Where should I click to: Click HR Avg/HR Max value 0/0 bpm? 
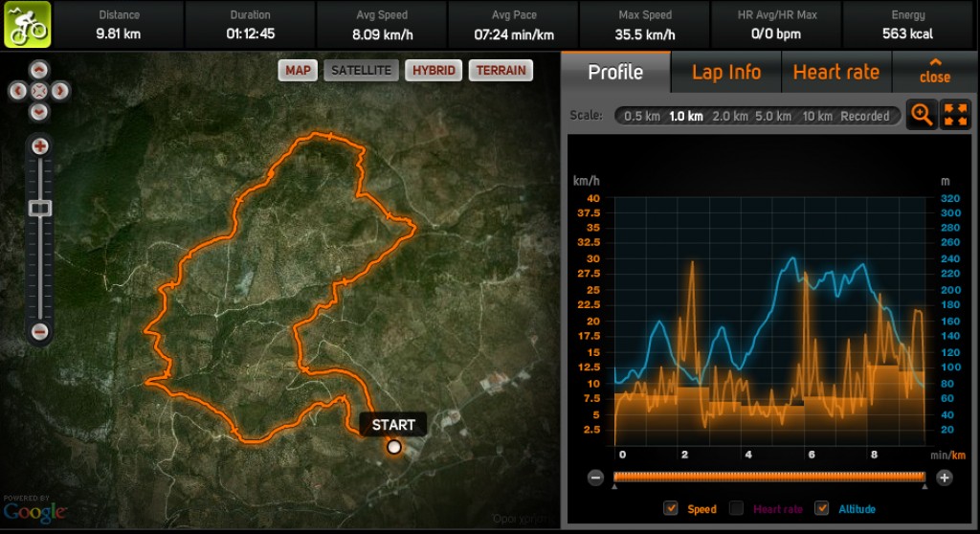point(776,33)
